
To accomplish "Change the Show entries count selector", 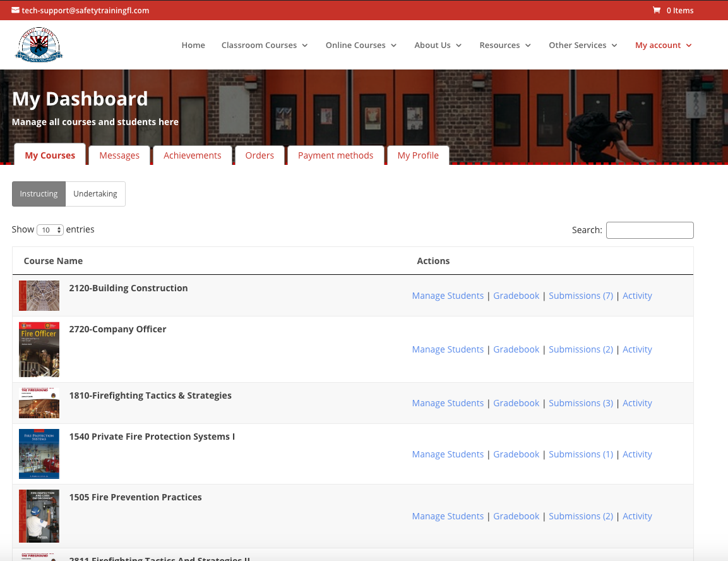I will click(x=51, y=229).
